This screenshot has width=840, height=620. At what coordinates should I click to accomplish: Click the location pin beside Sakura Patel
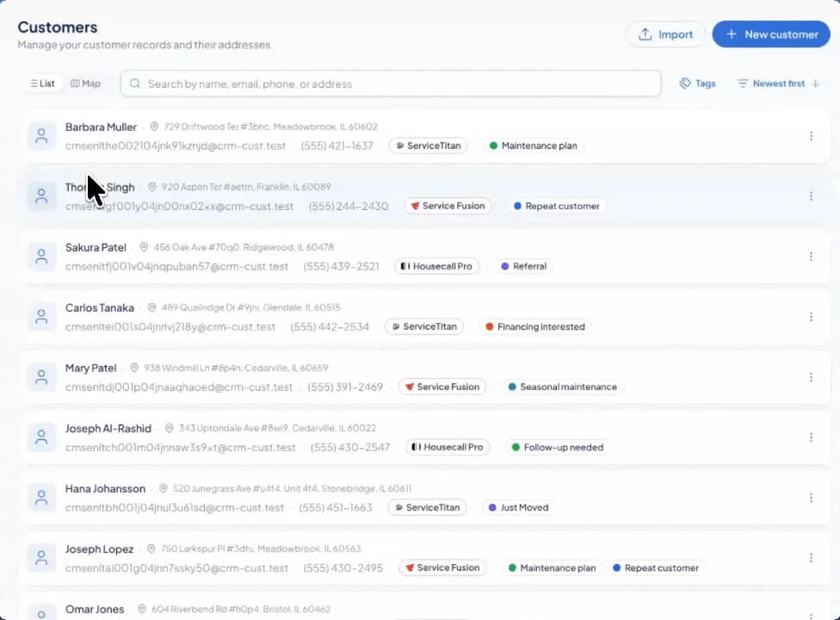pyautogui.click(x=144, y=247)
